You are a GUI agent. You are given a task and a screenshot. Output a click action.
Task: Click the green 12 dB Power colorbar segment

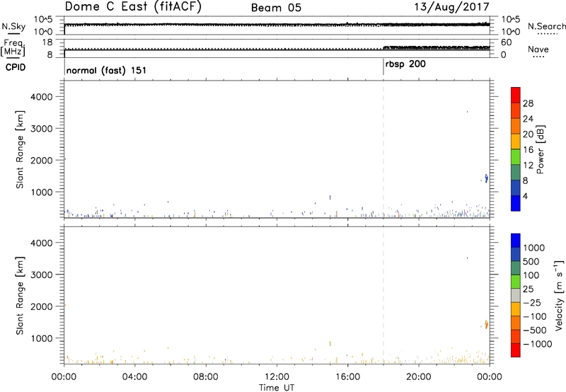pyautogui.click(x=516, y=157)
